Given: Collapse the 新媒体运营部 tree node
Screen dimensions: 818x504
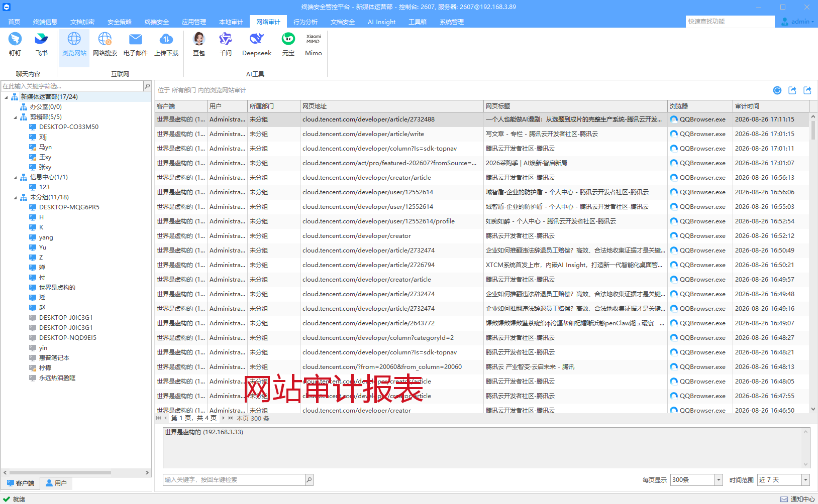Looking at the screenshot, I should [6, 97].
